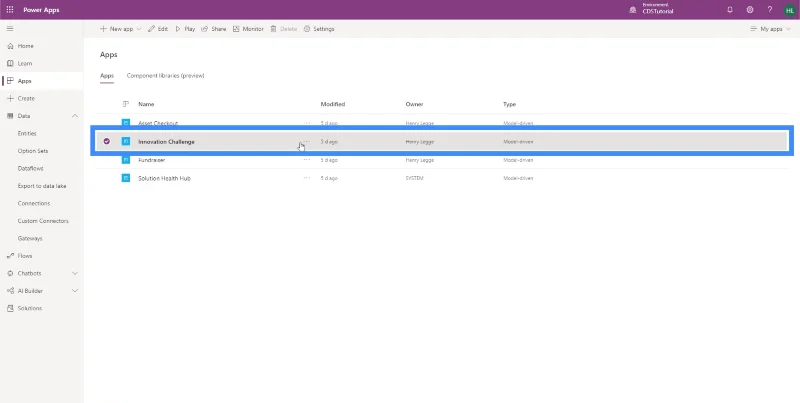Click the New app button
Viewport: 800px width, 403px height.
coord(116,29)
